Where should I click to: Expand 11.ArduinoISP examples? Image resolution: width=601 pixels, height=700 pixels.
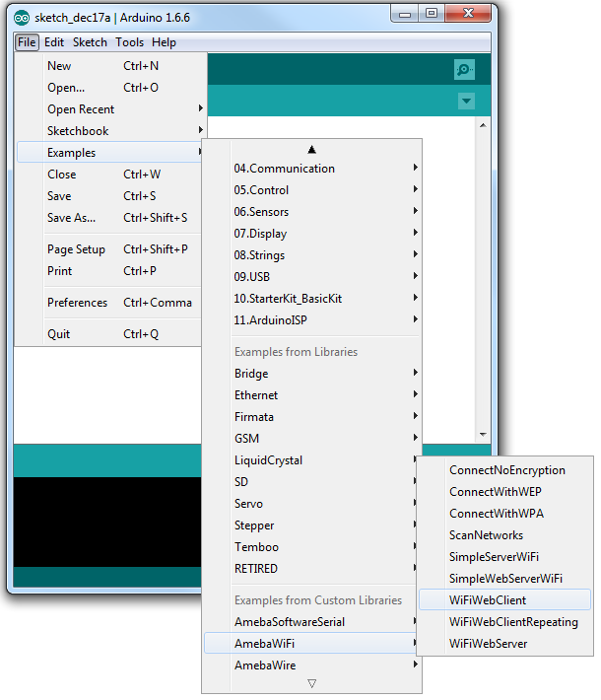tap(312, 320)
